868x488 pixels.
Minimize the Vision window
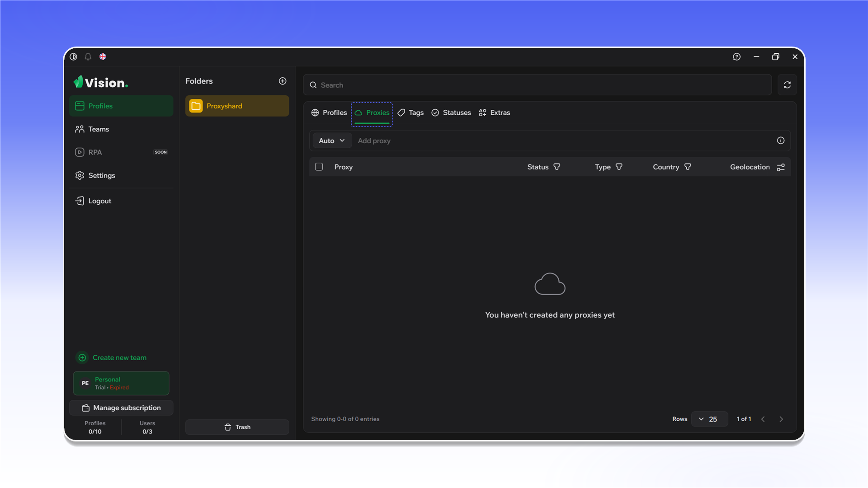pyautogui.click(x=756, y=56)
